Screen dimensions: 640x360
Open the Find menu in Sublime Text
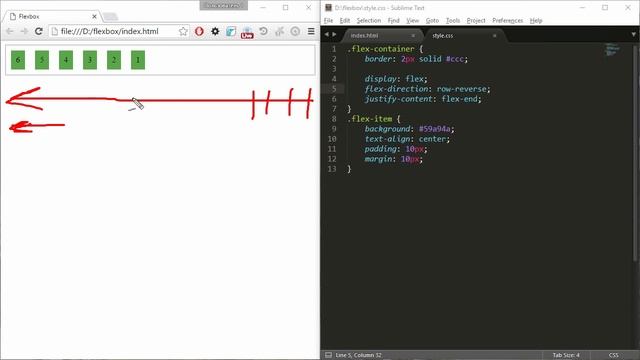tap(393, 20)
